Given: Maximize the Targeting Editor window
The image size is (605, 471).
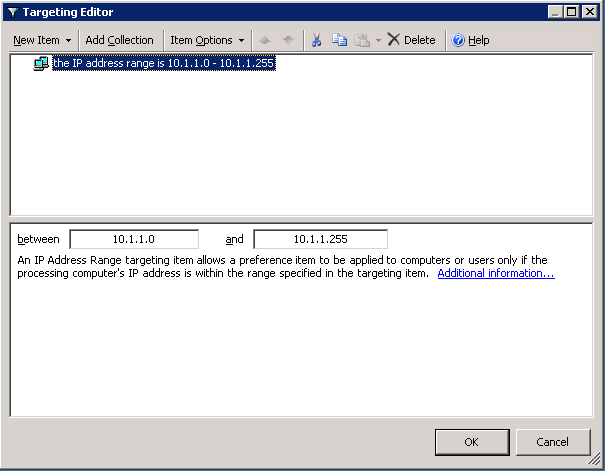Looking at the screenshot, I should click(569, 12).
